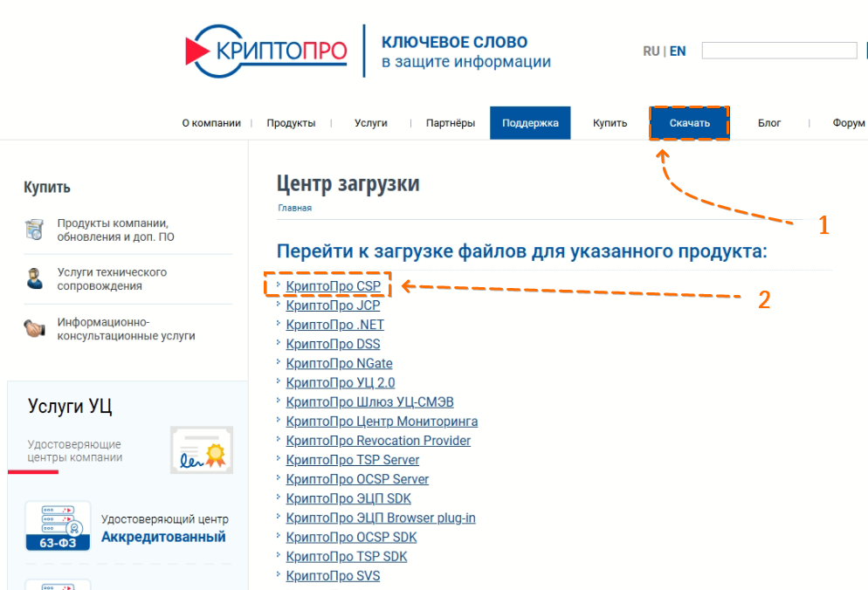Screen dimensions: 868x590
Task: Open the КриптоПро NGate link
Action: point(339,364)
